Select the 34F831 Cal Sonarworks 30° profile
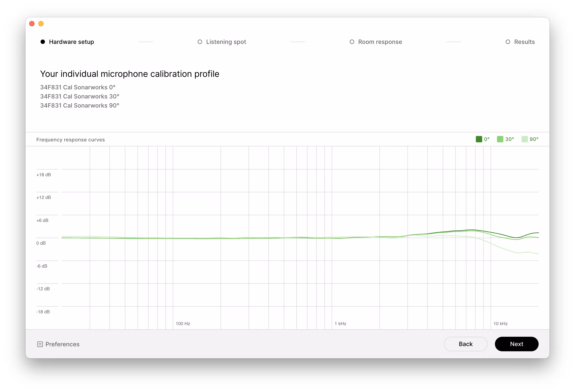This screenshot has height=392, width=575. (x=80, y=96)
